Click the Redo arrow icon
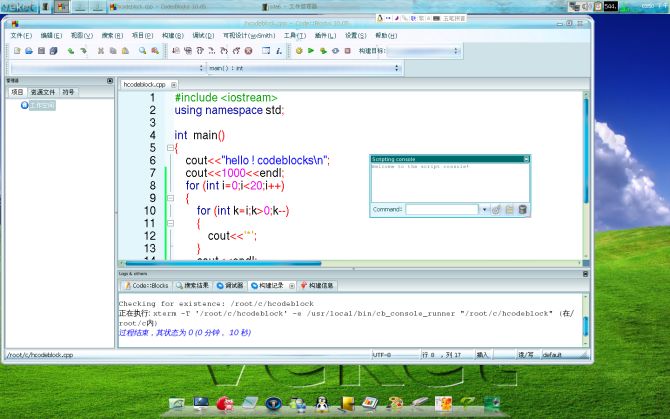 click(x=83, y=51)
